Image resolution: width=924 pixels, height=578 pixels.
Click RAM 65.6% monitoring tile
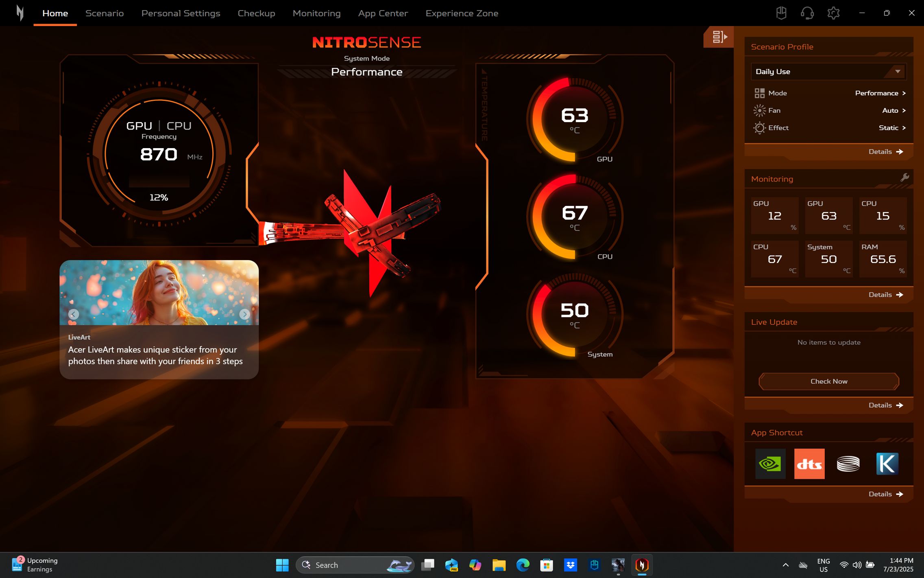(883, 259)
